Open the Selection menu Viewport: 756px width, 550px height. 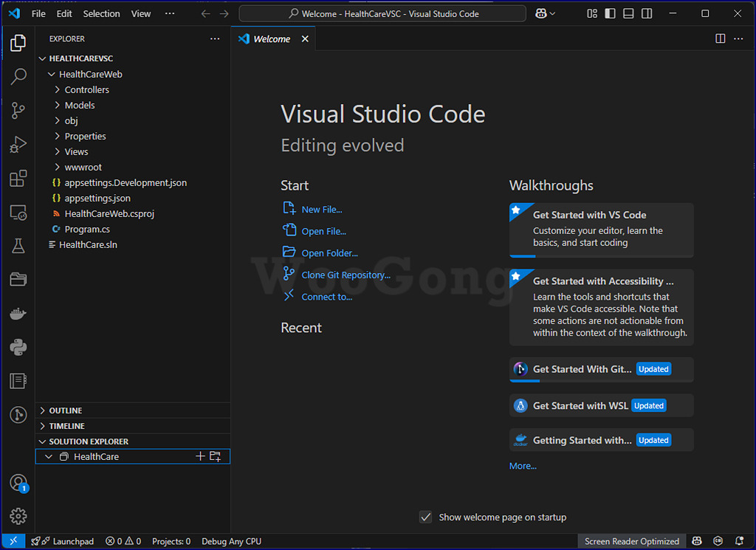(x=101, y=13)
